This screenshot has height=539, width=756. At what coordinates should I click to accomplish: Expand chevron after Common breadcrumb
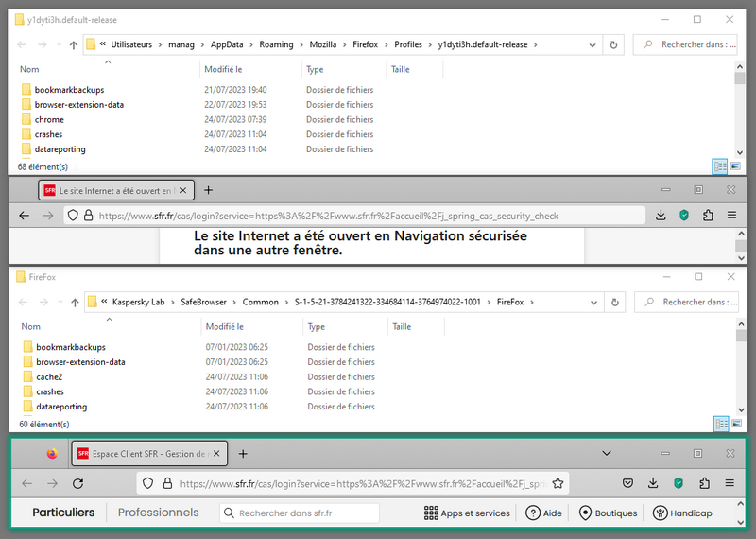click(x=287, y=303)
